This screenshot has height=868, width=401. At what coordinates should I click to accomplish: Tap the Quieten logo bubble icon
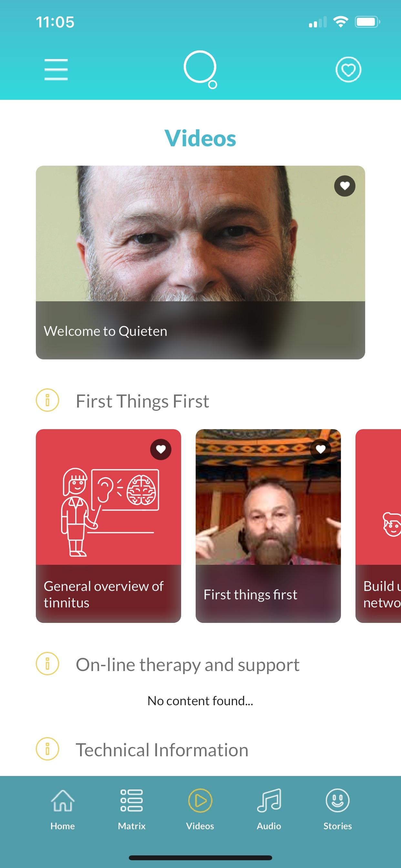(200, 69)
